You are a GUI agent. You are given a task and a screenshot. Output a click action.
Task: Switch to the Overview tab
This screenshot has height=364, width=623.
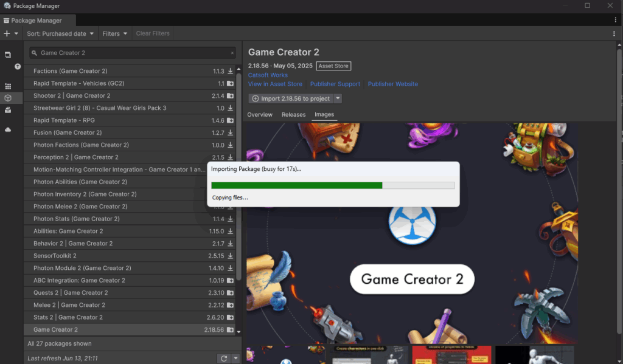[260, 115]
